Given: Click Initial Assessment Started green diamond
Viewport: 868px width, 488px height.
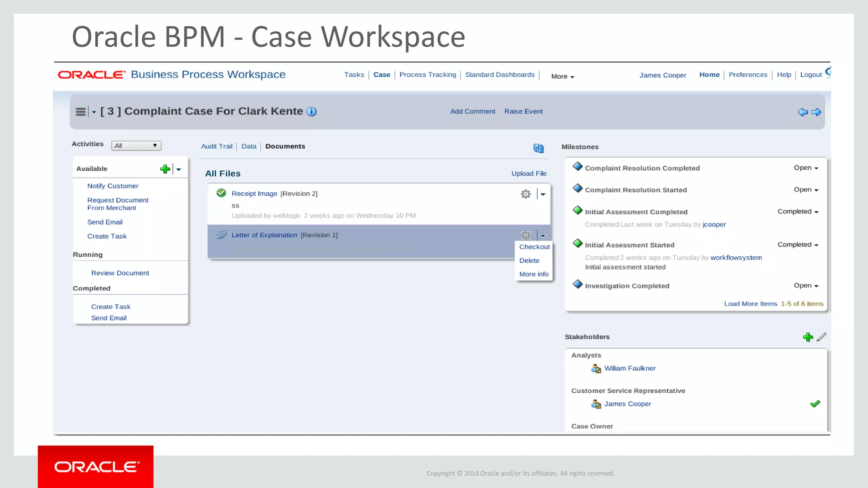Looking at the screenshot, I should pyautogui.click(x=577, y=243).
